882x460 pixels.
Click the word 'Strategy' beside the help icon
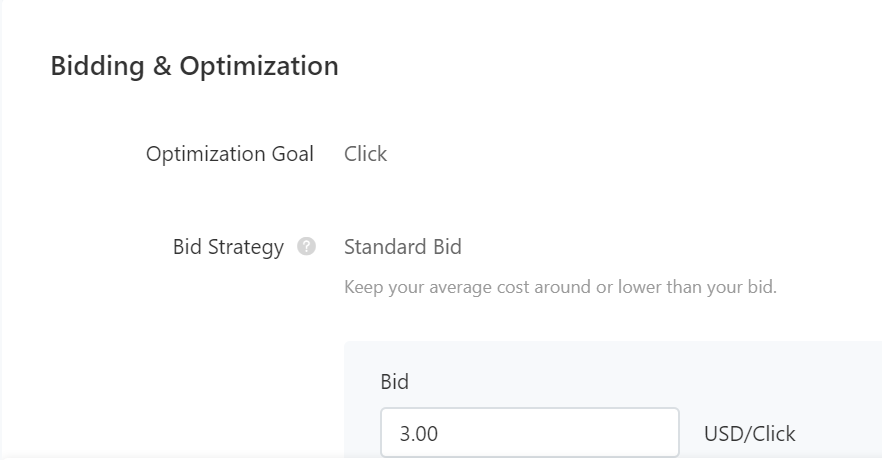[246, 247]
